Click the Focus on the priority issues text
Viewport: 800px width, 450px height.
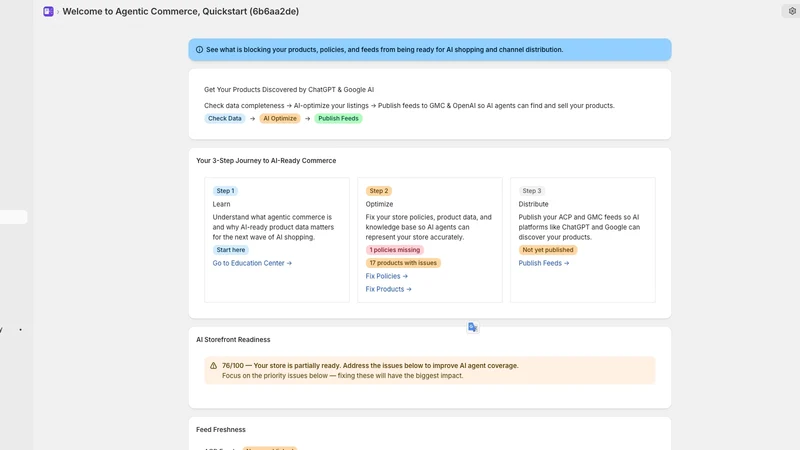click(342, 376)
